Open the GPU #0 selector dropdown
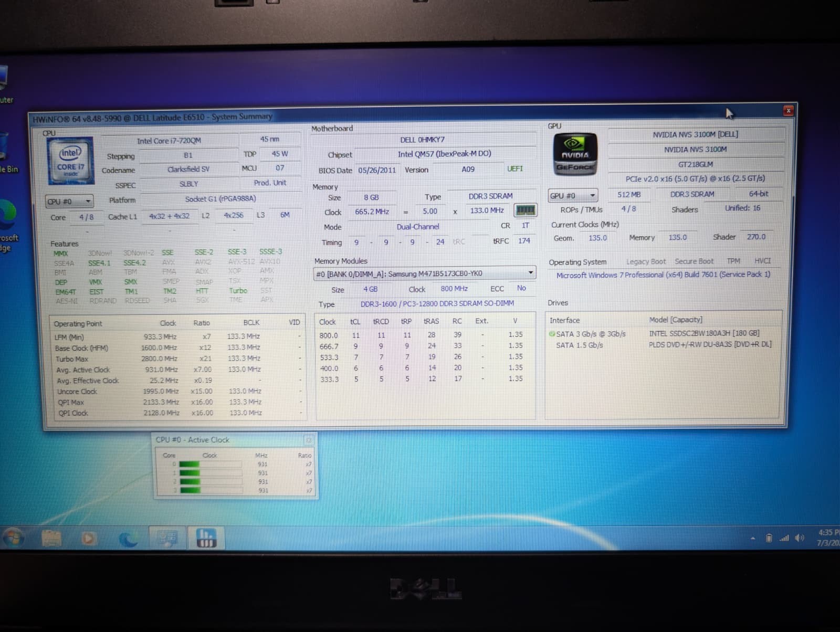Viewport: 840px width, 632px height. 573,195
